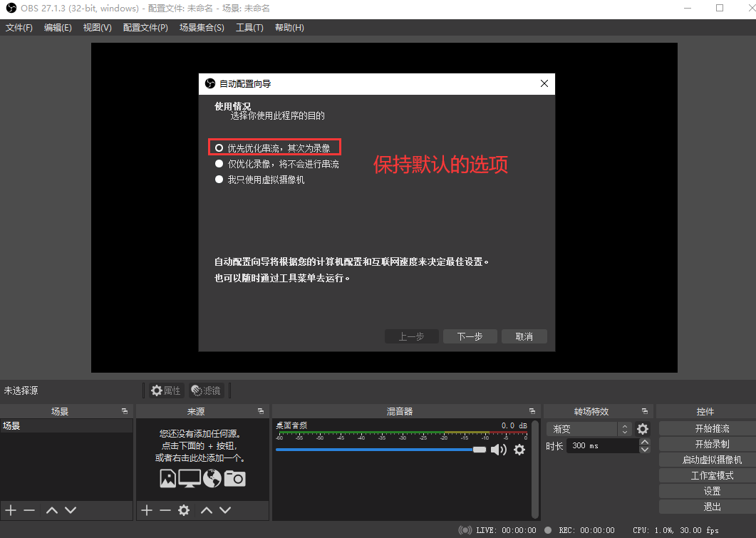Click display capture monitor icon

tap(190, 478)
